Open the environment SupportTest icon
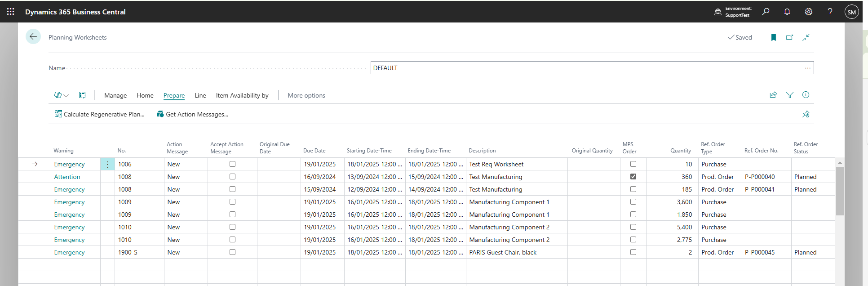Viewport: 868px width, 286px height. (x=718, y=12)
